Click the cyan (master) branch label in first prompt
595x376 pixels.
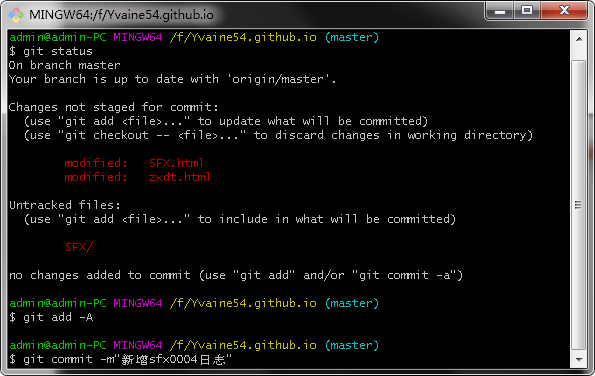(352, 37)
